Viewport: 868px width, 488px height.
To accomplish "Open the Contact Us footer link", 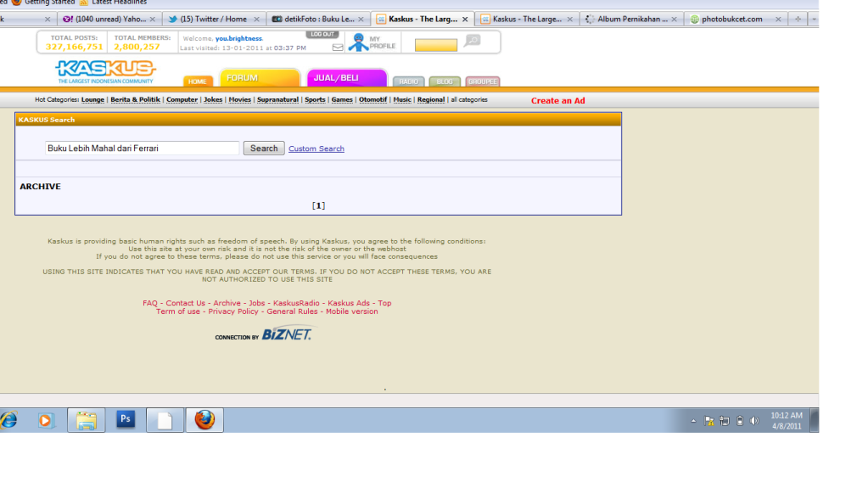I will click(186, 303).
